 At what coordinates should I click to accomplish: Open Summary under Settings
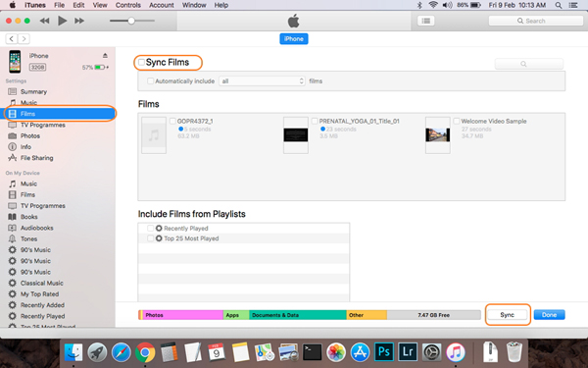point(33,91)
